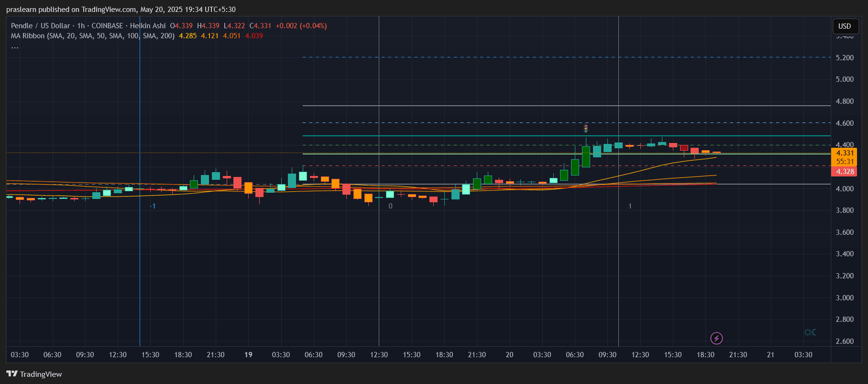Click the Heikin Ashi label in the legend
The width and height of the screenshot is (868, 384).
(x=148, y=26)
